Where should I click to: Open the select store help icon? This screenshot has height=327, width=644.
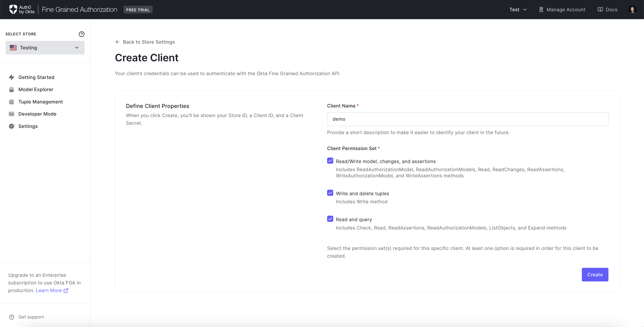click(82, 34)
